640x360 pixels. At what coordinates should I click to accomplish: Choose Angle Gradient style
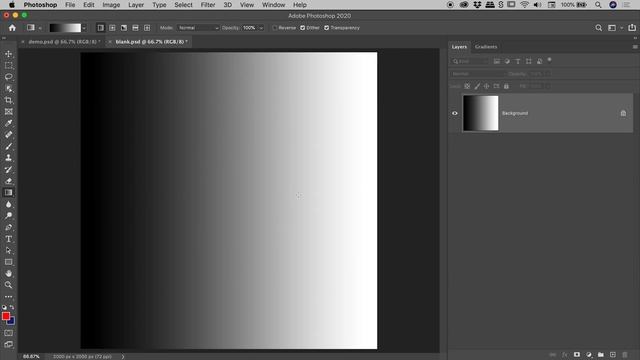tap(124, 28)
